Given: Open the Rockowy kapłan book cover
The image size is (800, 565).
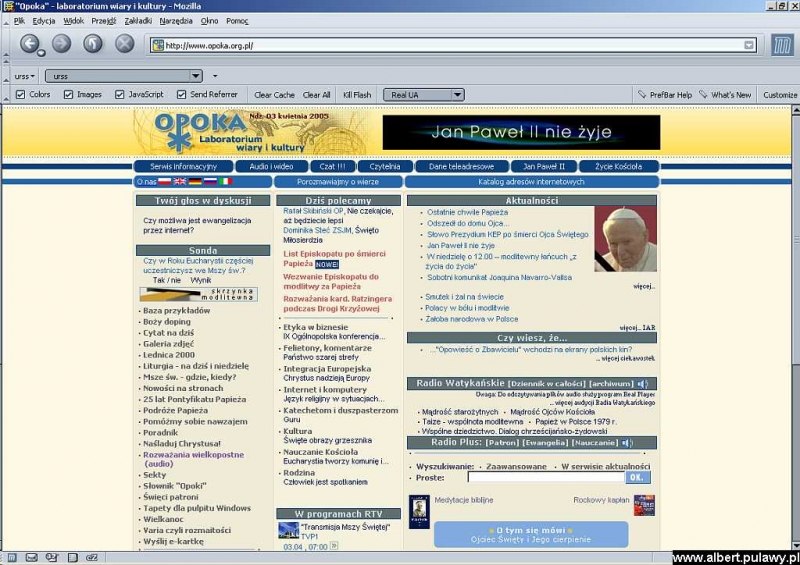Looking at the screenshot, I should [644, 505].
